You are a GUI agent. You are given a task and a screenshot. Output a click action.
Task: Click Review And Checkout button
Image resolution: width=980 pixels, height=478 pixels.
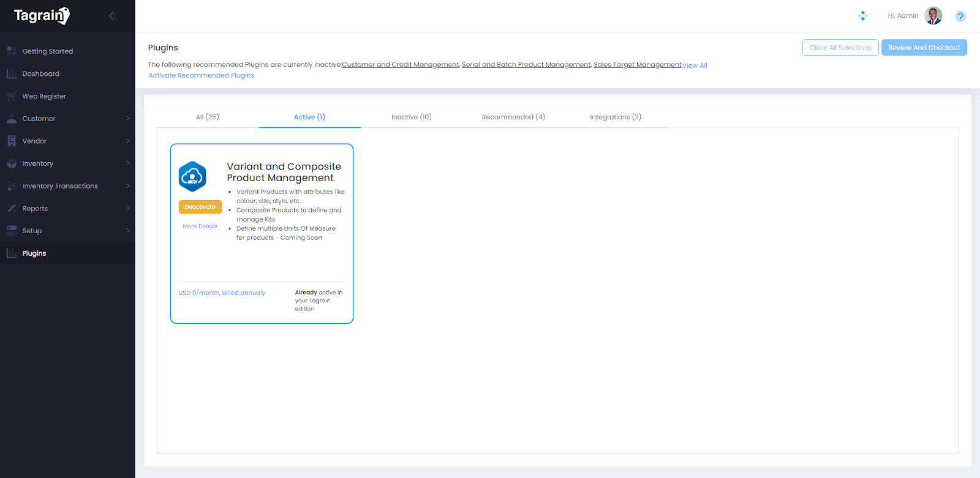click(x=924, y=48)
